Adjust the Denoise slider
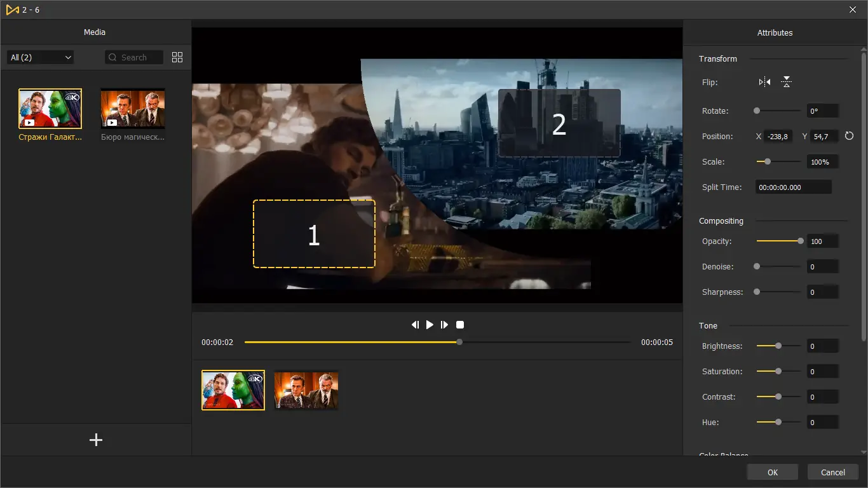868x488 pixels. click(778, 266)
